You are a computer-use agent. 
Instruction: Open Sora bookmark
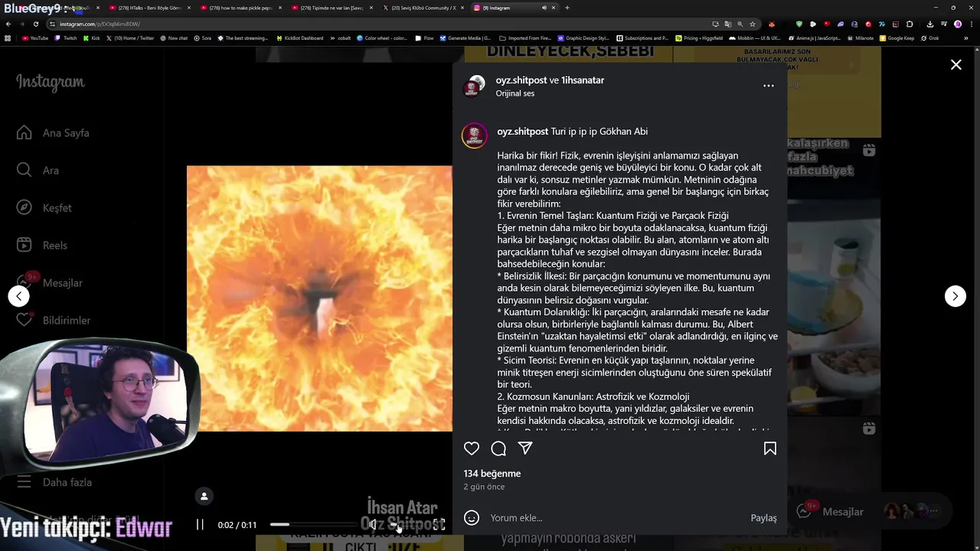tap(202, 37)
